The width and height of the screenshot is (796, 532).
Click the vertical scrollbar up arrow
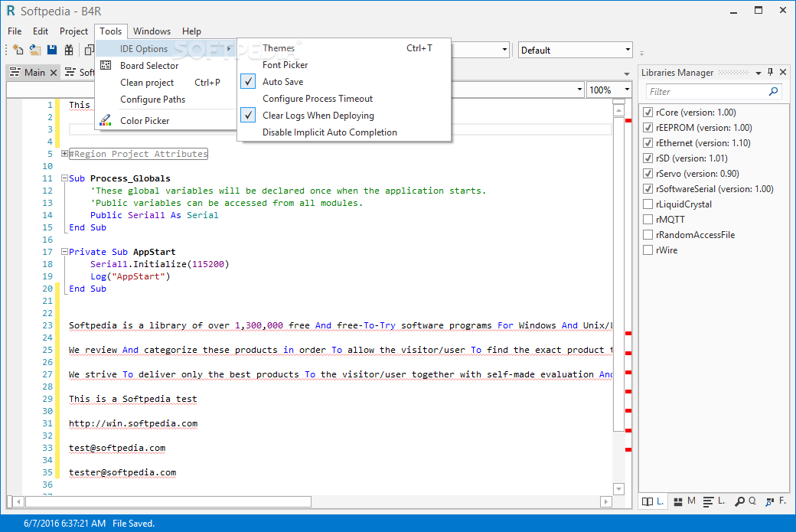618,110
